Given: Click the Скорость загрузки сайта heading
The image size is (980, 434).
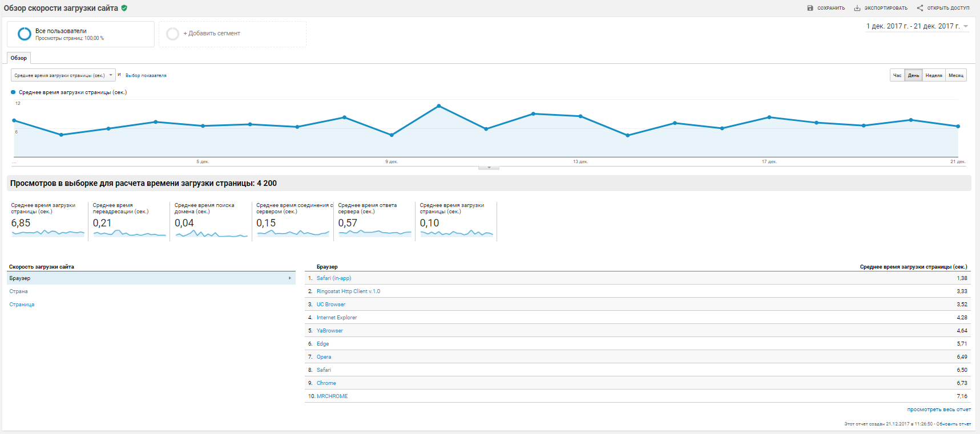Looking at the screenshot, I should click(x=42, y=267).
